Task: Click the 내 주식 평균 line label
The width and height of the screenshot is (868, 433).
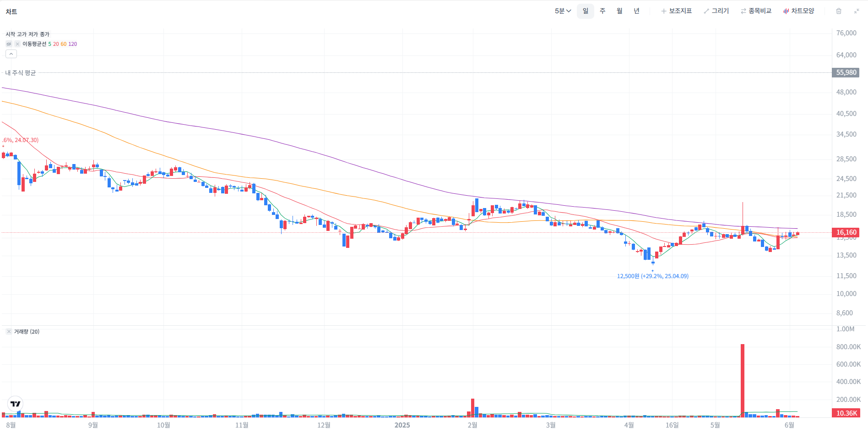Action: coord(21,73)
